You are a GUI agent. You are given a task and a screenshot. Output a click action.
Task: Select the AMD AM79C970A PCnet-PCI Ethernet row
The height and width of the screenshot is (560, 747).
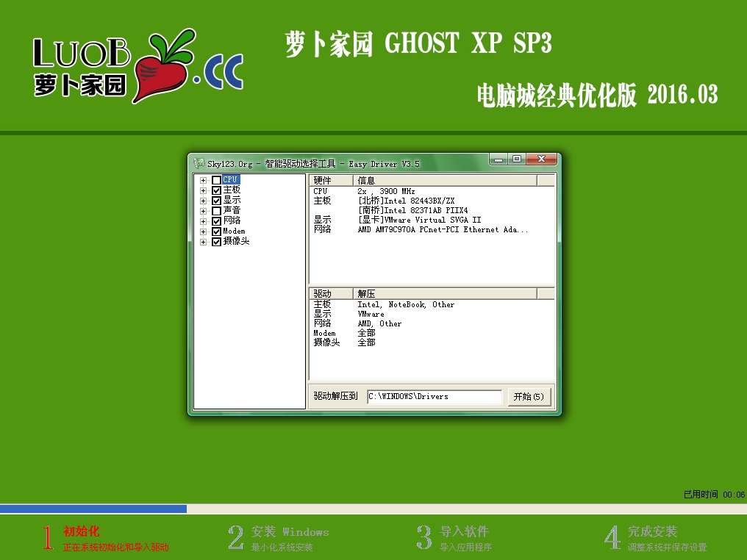(x=443, y=229)
